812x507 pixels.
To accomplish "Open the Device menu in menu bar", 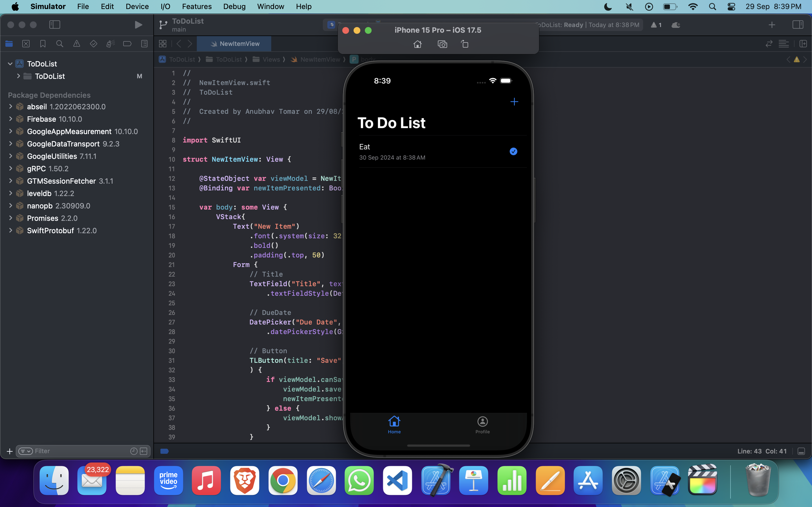I will [x=137, y=6].
